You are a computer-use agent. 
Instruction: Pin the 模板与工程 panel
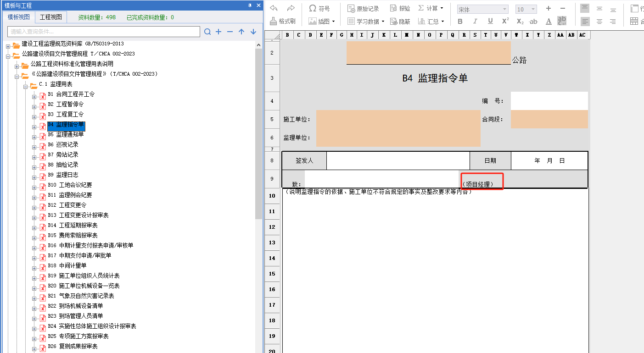point(250,5)
